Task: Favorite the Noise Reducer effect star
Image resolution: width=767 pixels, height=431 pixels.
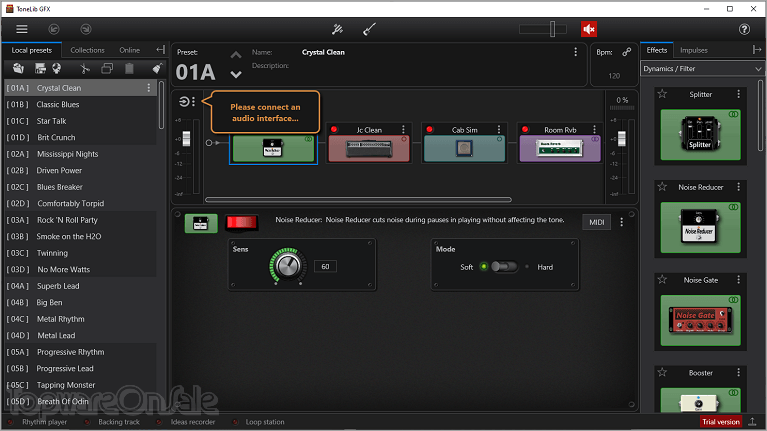Action: coord(662,187)
